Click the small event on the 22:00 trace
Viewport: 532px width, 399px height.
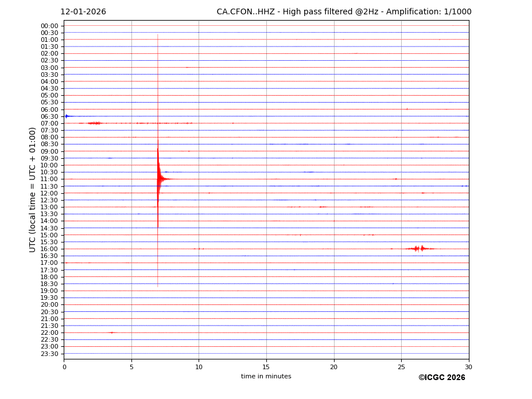[x=112, y=332]
